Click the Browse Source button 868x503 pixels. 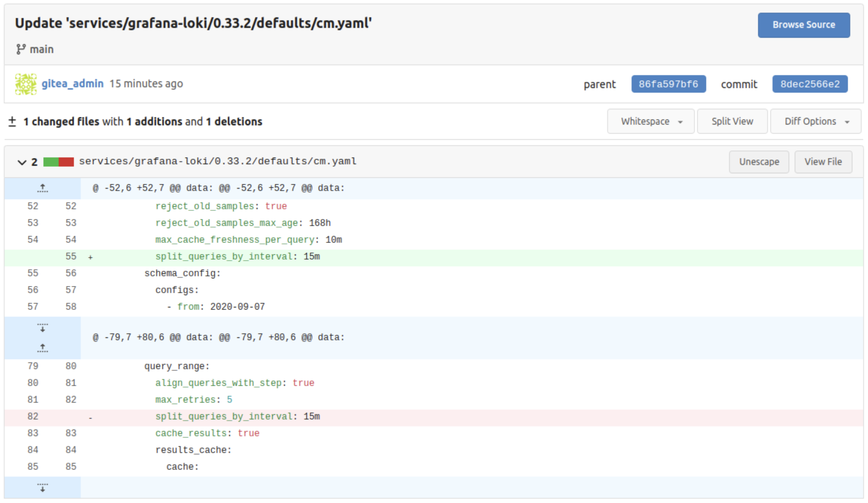tap(803, 25)
